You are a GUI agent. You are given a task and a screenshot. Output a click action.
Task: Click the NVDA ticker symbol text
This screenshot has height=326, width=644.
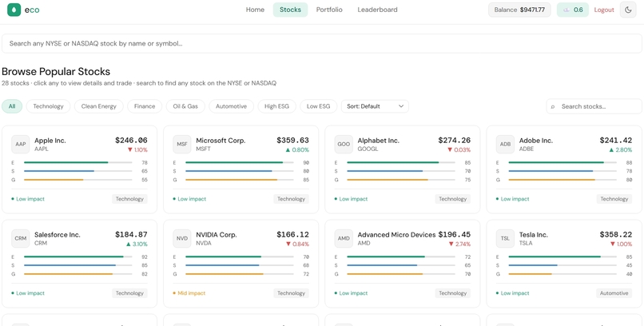(x=204, y=243)
